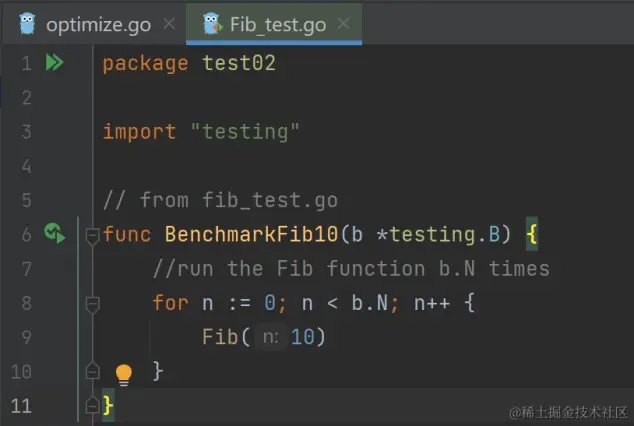Click line number 3 in the gutter

point(26,132)
